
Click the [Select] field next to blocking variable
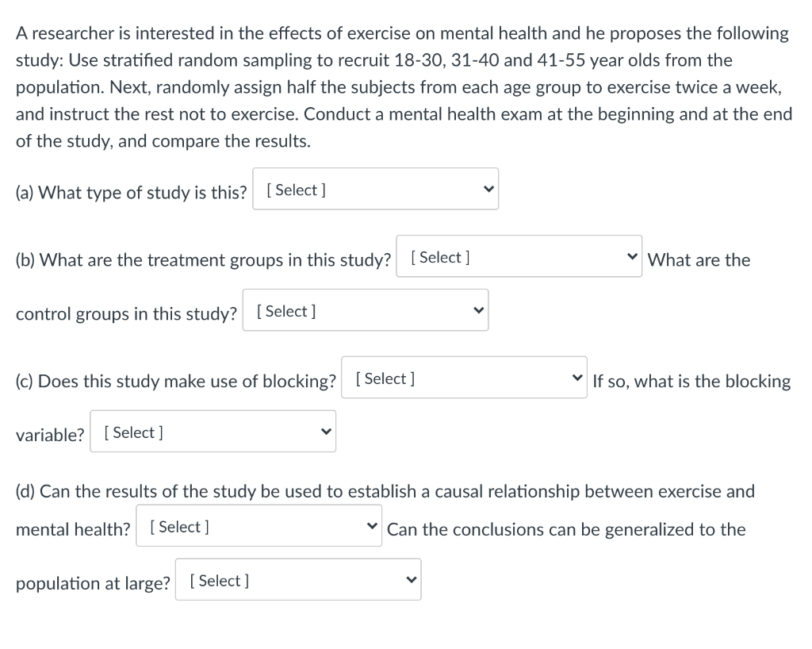[132, 432]
